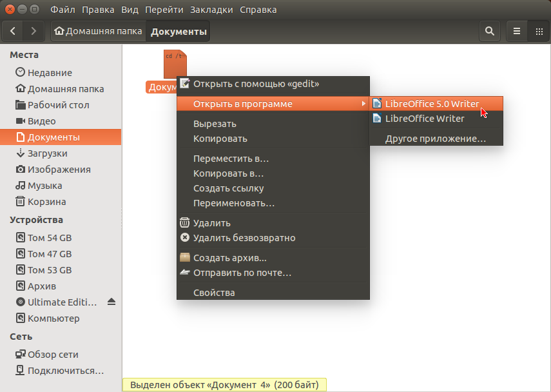Eject the Ultimate Editi… disc

[x=111, y=302]
